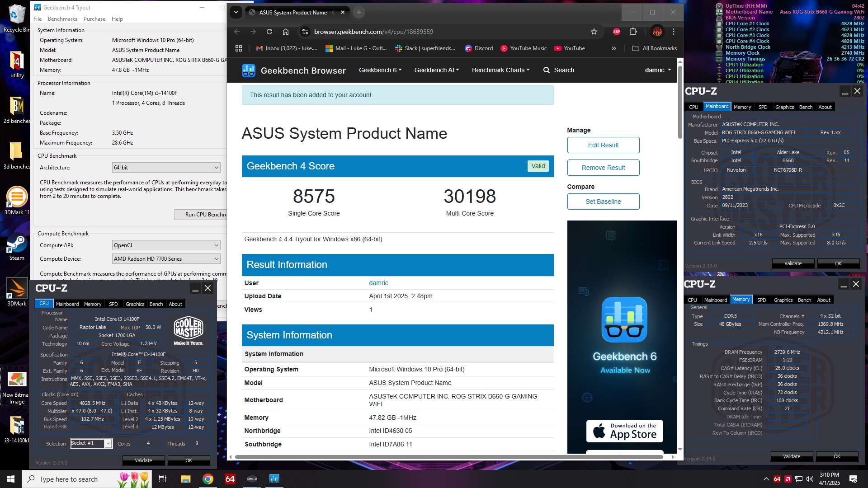Click Validate in bottom-left CPU-Z window
The height and width of the screenshot is (488, 868).
coord(143,460)
